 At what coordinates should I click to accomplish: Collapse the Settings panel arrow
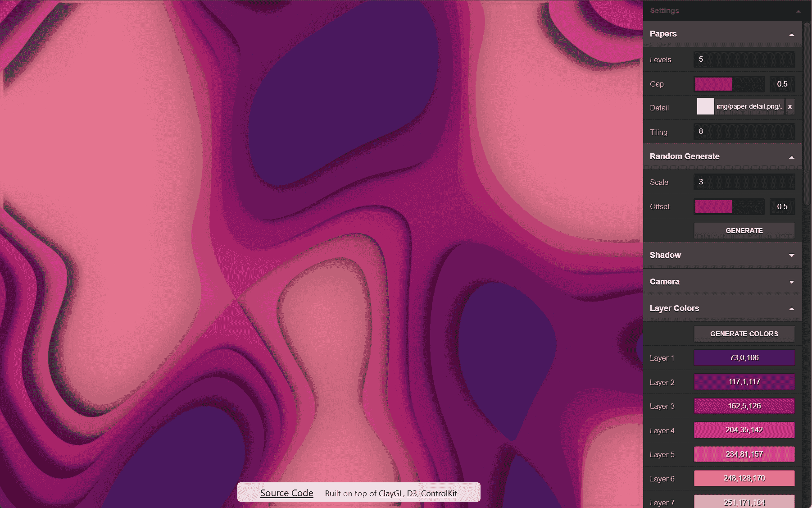[798, 11]
